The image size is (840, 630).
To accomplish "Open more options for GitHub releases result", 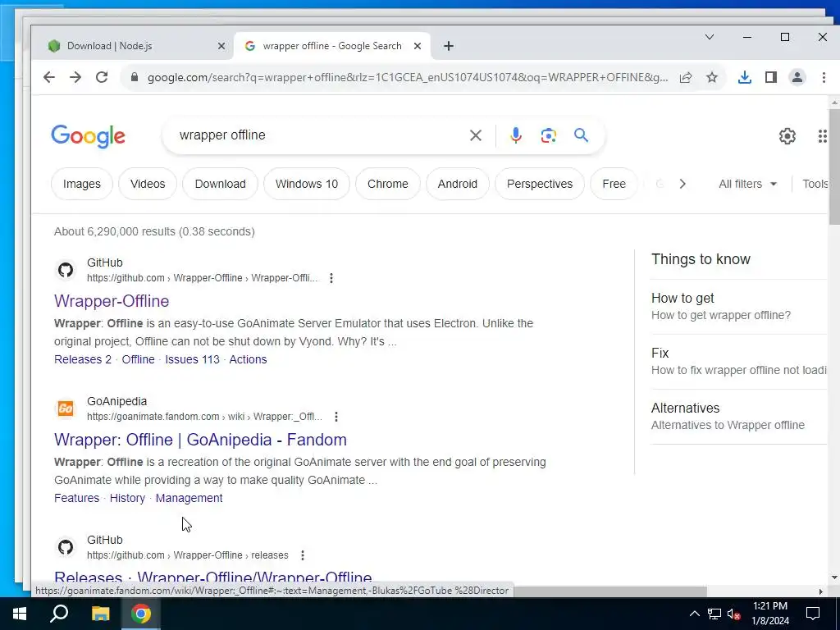I will coord(303,555).
